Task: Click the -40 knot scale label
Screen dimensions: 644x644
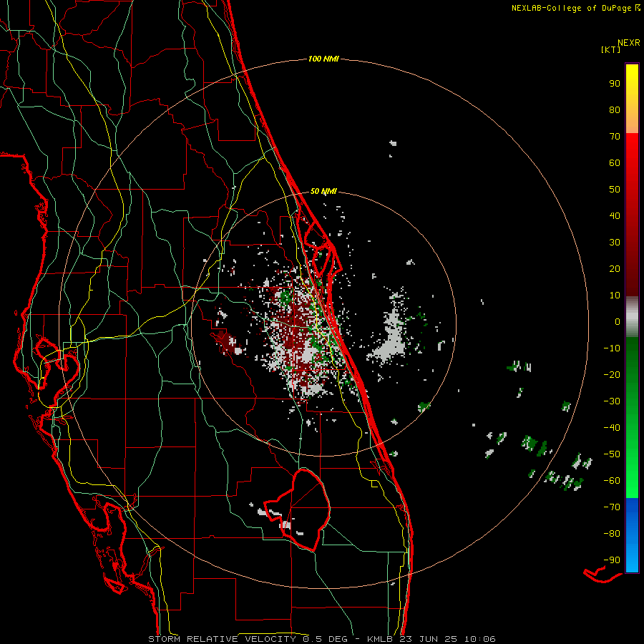Action: point(612,428)
